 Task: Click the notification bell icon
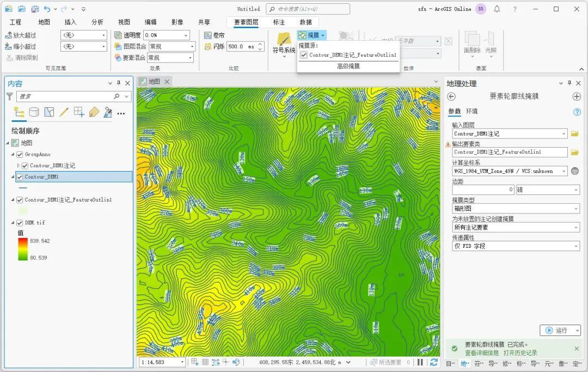(x=497, y=9)
